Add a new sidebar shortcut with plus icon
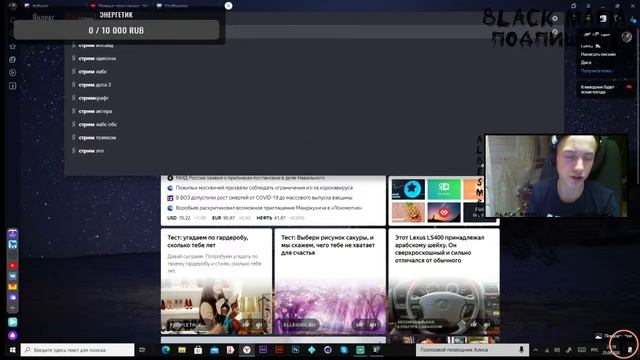The width and height of the screenshot is (640, 360). pos(13,308)
